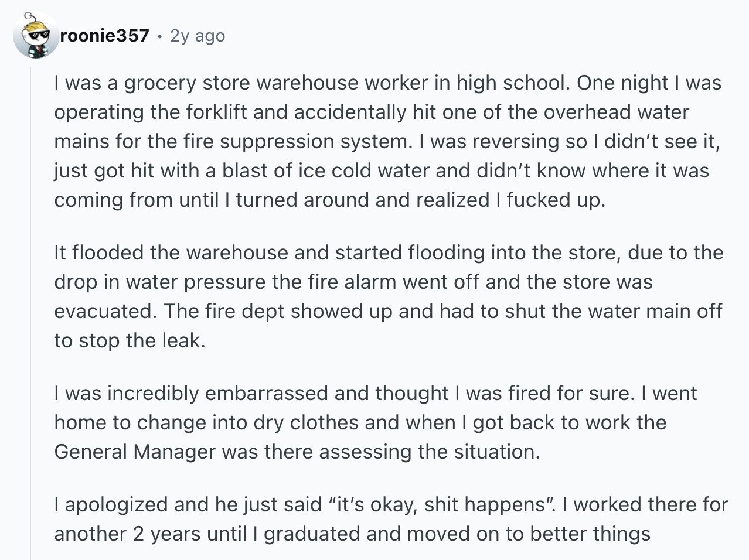Click the paragraph starting 'I was incredibly embarrassed'

tap(376, 422)
